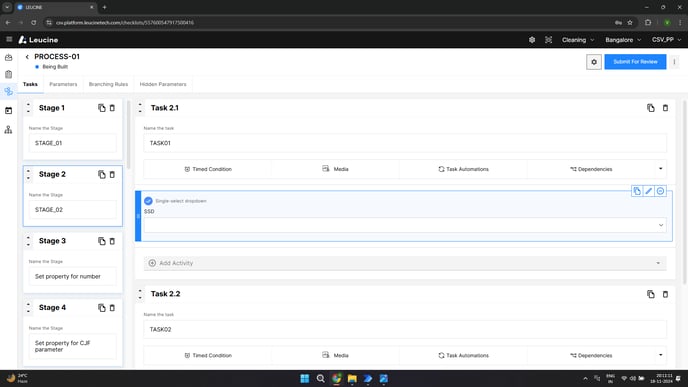Click the scan/QR icon in header
This screenshot has height=387, width=688.
tap(548, 40)
